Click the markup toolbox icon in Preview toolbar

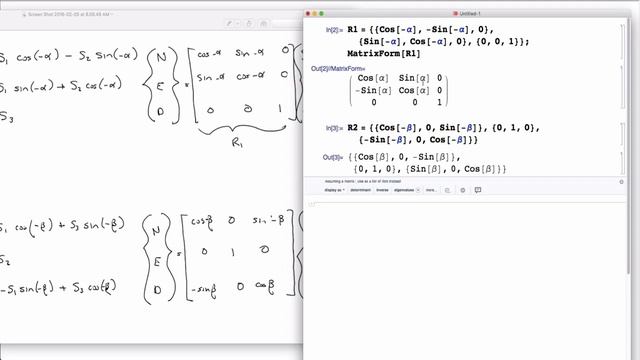coord(264,24)
